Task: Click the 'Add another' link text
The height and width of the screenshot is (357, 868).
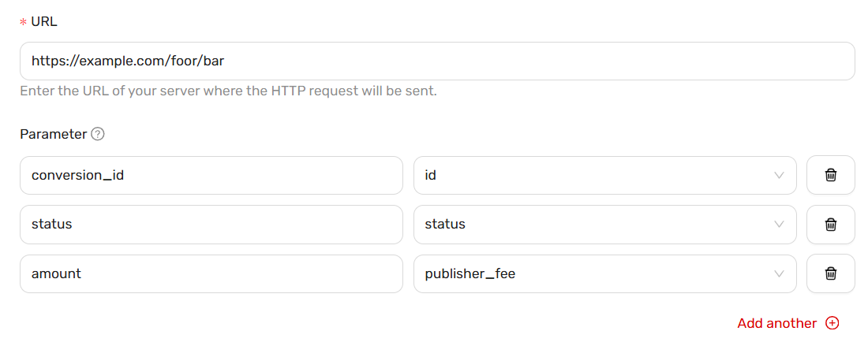Action: [776, 323]
